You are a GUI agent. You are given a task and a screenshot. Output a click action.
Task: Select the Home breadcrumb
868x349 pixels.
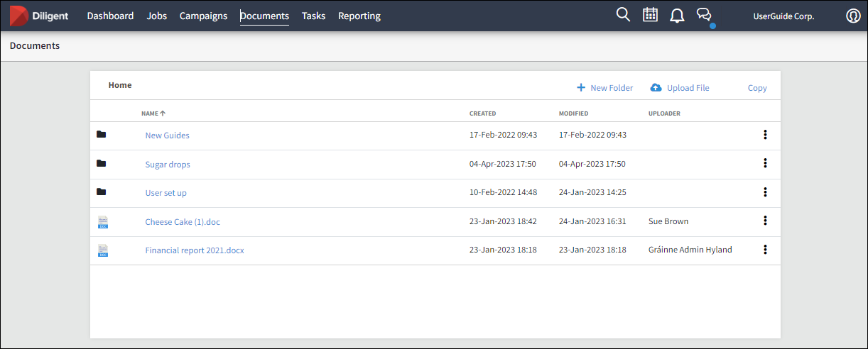click(x=120, y=85)
